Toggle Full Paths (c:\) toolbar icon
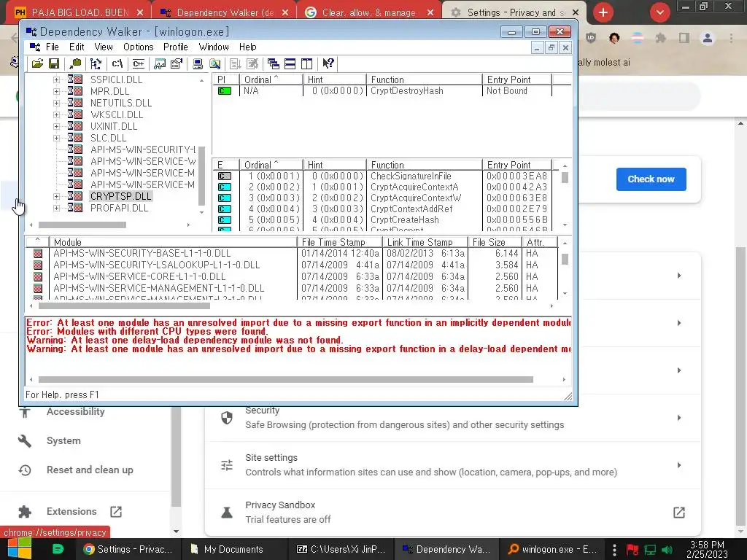The height and width of the screenshot is (560, 747). pyautogui.click(x=117, y=64)
